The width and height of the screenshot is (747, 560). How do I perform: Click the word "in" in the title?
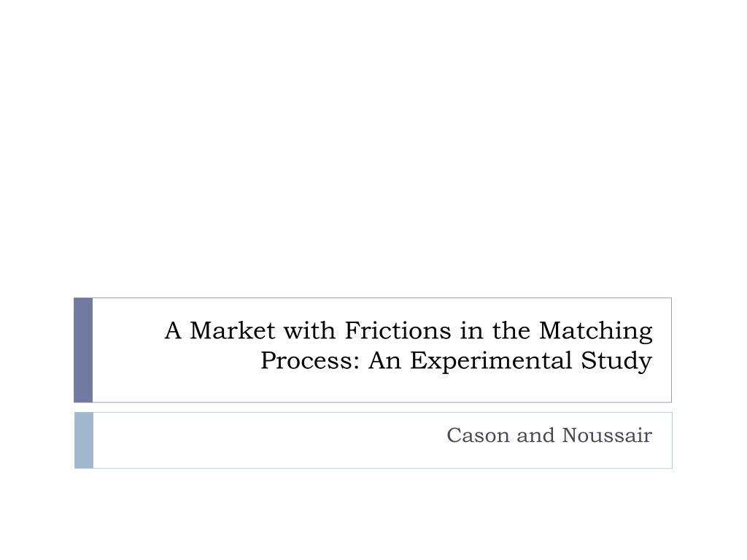pyautogui.click(x=472, y=330)
